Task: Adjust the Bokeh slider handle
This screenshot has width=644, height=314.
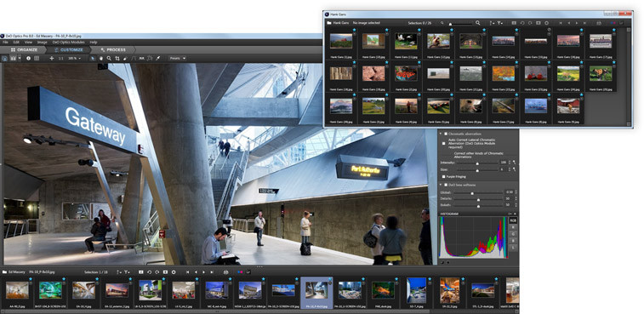Action: click(x=478, y=206)
